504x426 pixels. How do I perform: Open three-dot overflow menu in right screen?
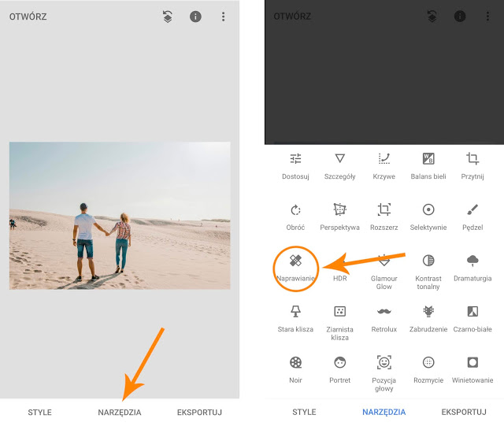487,16
